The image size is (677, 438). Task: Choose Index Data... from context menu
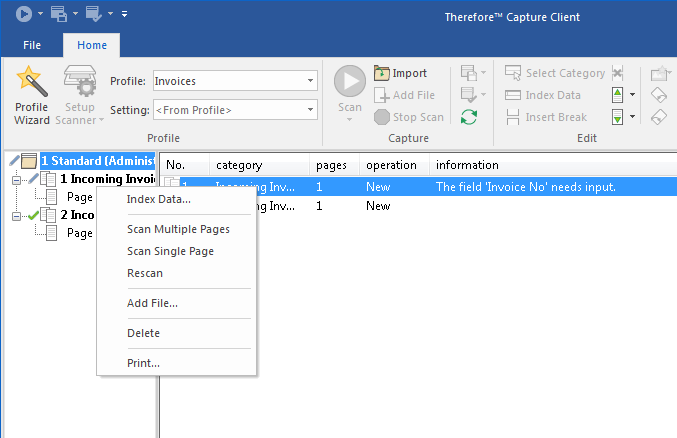176,199
